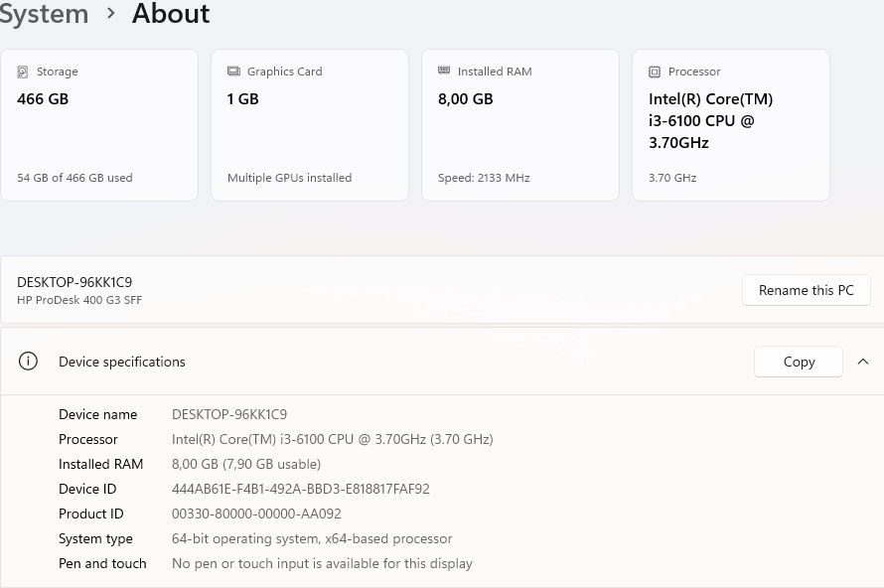Click the DESKTOP-96KK1C9 PC name header
Screen dimensions: 884x588
[74, 282]
